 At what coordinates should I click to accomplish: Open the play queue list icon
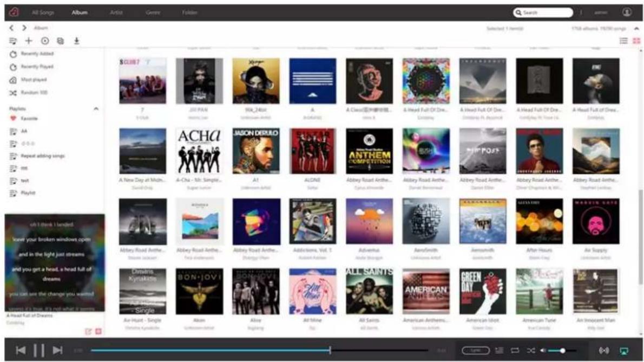click(x=499, y=351)
